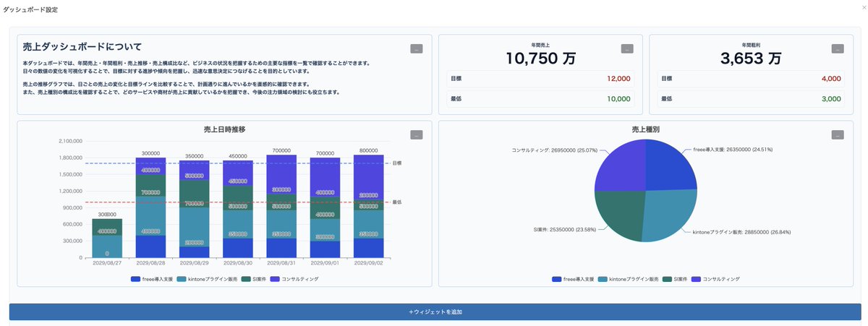Screen dimensions: 868x326
Task: Toggle freee導入支援 in the pie chart legend
Action: tap(572, 278)
